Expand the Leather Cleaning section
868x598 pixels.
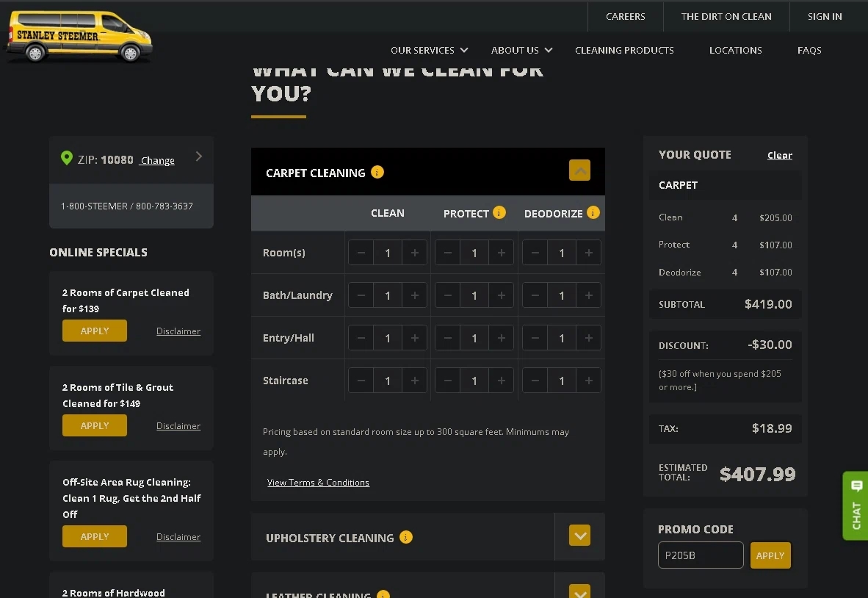click(579, 591)
